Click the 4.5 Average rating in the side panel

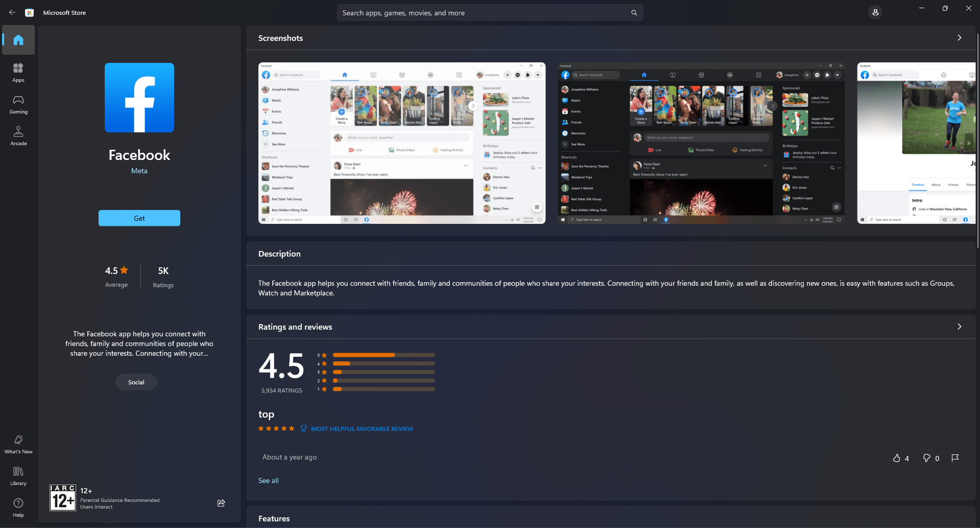(x=116, y=277)
